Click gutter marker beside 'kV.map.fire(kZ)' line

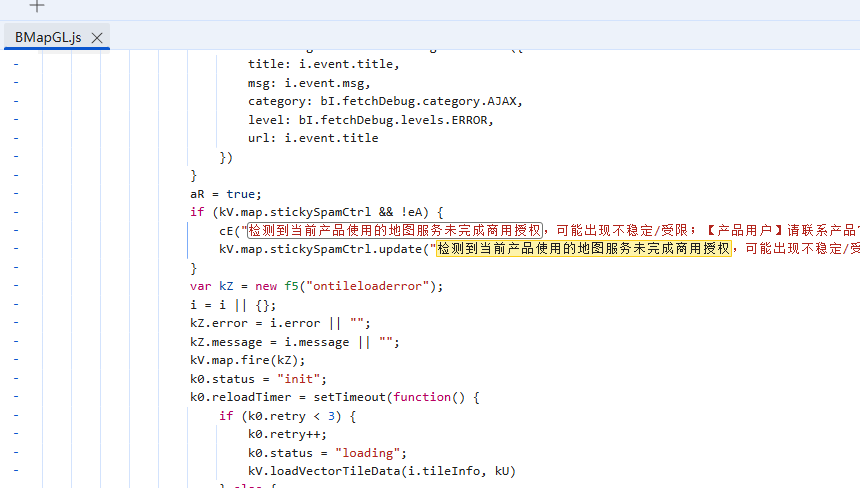(x=15, y=360)
